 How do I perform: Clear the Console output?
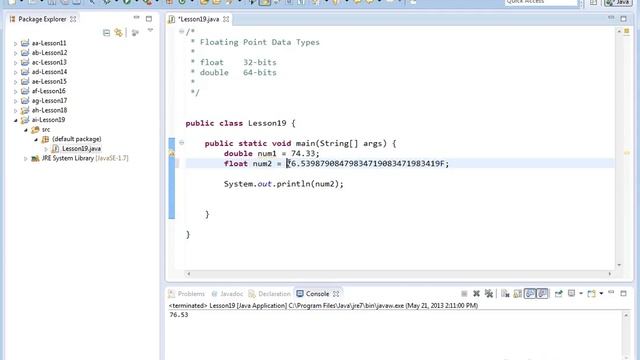505,294
